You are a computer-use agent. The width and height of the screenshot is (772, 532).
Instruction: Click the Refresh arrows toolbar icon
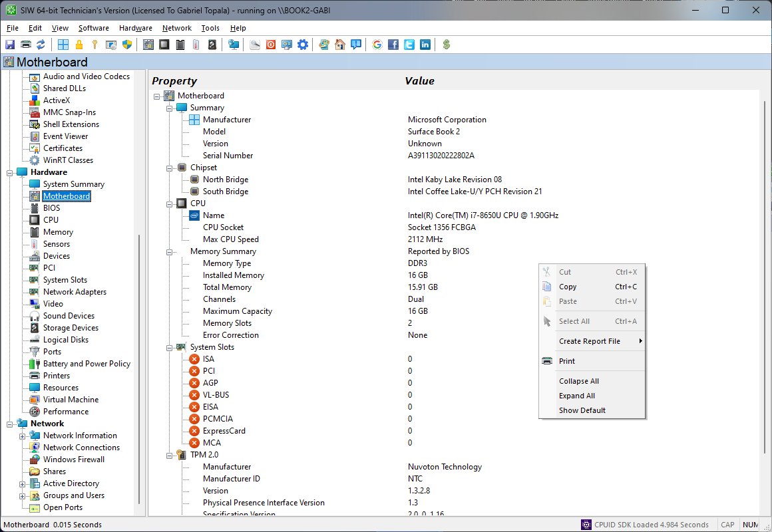(41, 45)
